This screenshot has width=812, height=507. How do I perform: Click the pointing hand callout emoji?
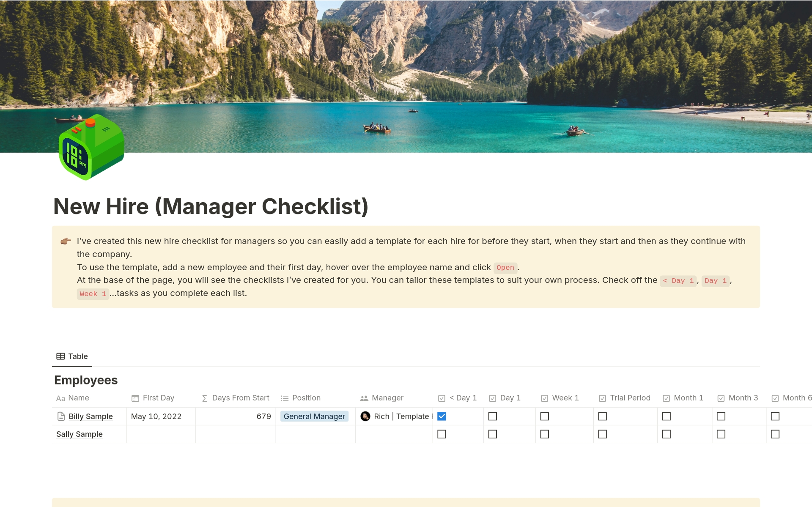[x=66, y=241]
